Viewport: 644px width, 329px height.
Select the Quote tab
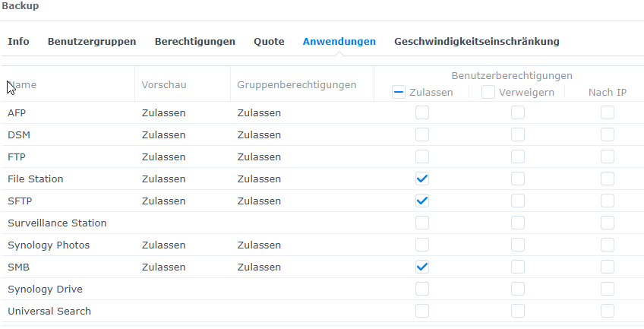[x=269, y=41]
